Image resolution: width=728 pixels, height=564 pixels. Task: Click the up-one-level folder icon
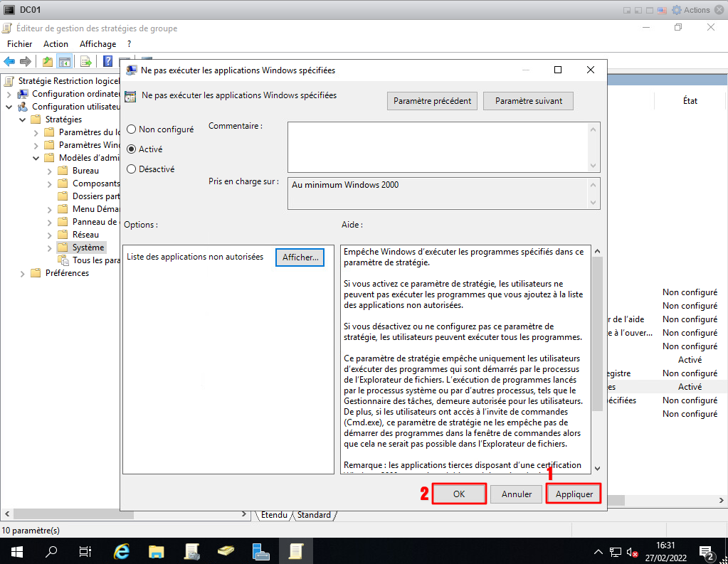(47, 61)
